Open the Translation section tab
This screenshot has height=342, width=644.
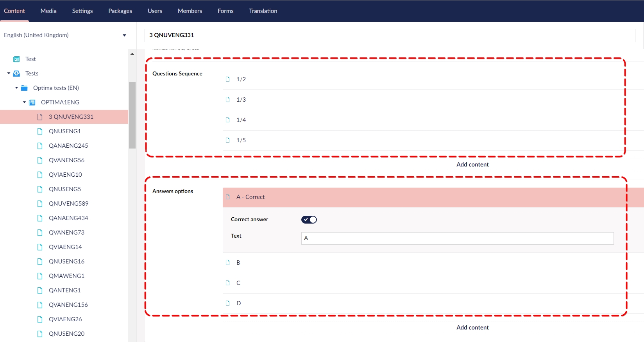click(x=263, y=11)
